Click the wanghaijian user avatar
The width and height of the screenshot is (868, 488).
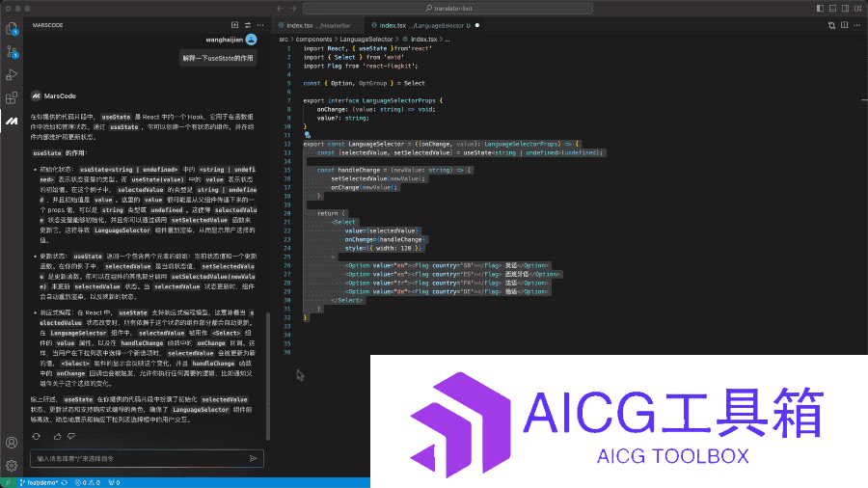point(252,40)
